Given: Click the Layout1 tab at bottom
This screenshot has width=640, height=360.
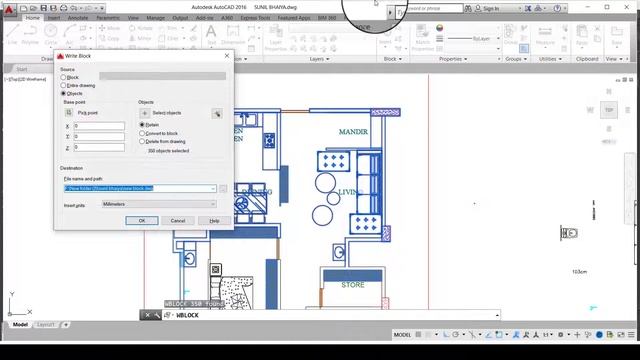Looking at the screenshot, I should click(x=45, y=324).
